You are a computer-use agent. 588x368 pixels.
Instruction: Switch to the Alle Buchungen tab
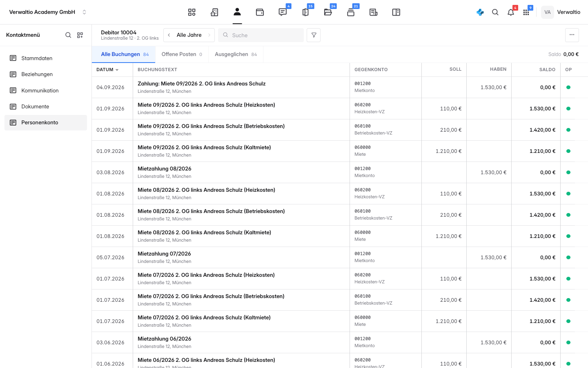coord(124,54)
